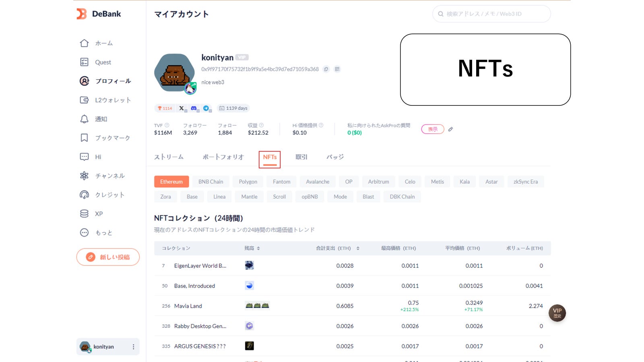Image resolution: width=644 pixels, height=362 pixels.
Task: Click the Hi価格提供 info icon
Action: click(321, 125)
